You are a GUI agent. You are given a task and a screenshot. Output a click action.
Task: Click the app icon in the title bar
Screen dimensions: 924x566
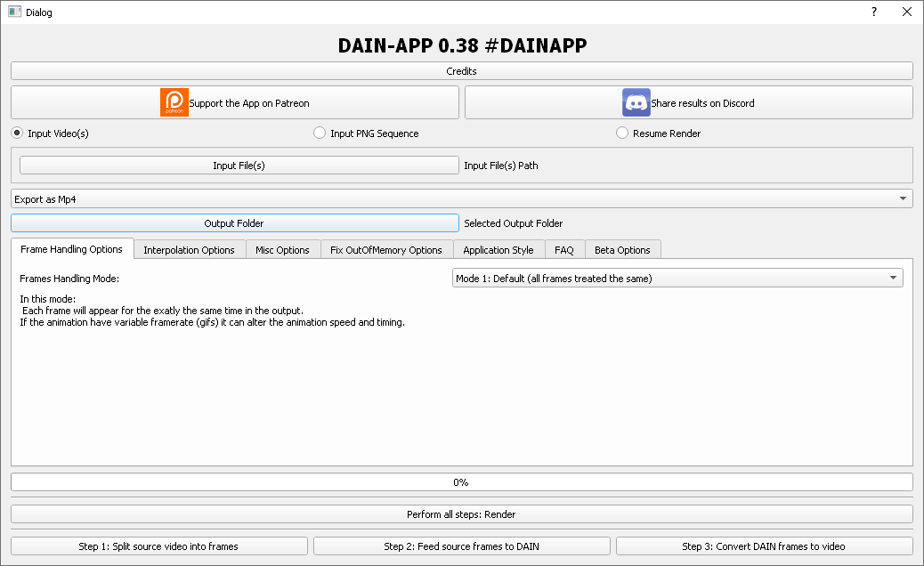click(x=12, y=12)
